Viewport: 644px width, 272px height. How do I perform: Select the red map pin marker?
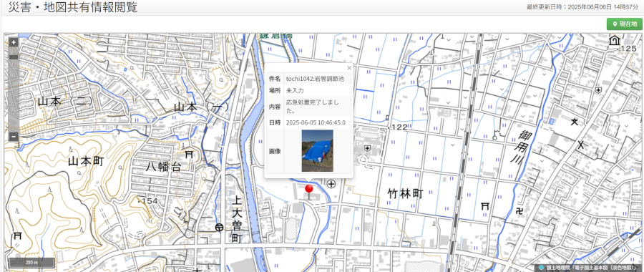309,191
